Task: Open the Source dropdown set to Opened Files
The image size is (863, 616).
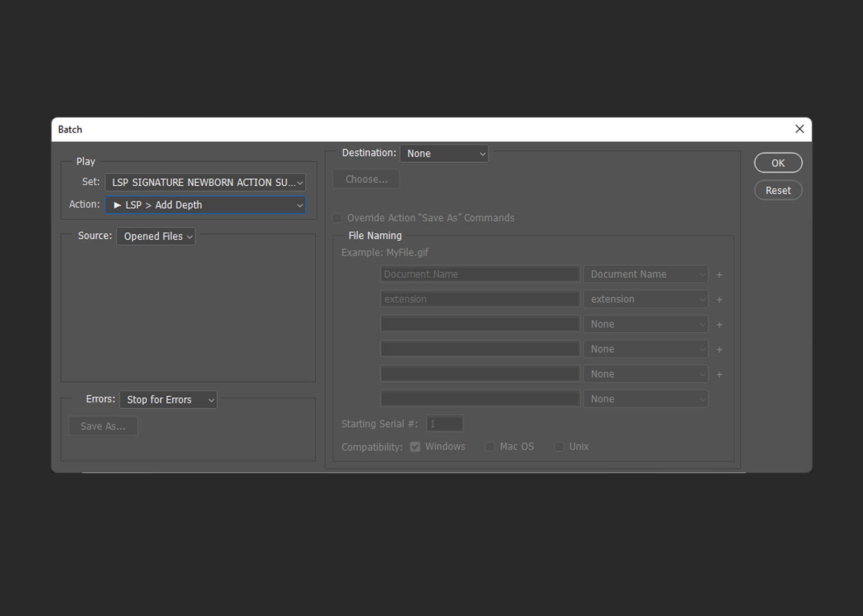Action: pos(156,236)
